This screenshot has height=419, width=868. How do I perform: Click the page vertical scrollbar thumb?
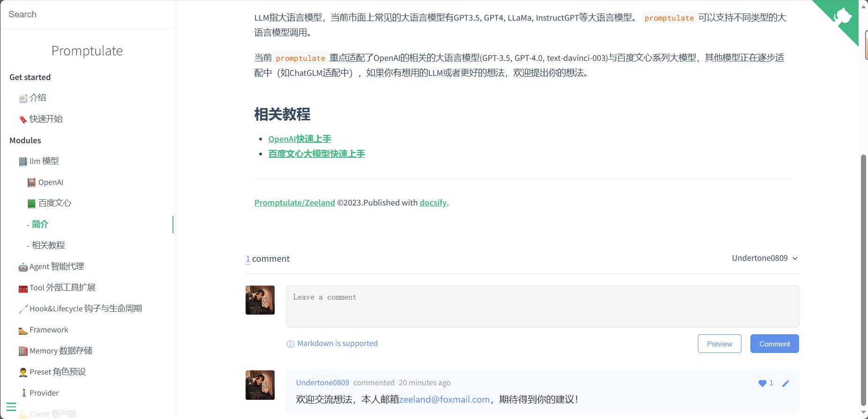[x=863, y=280]
